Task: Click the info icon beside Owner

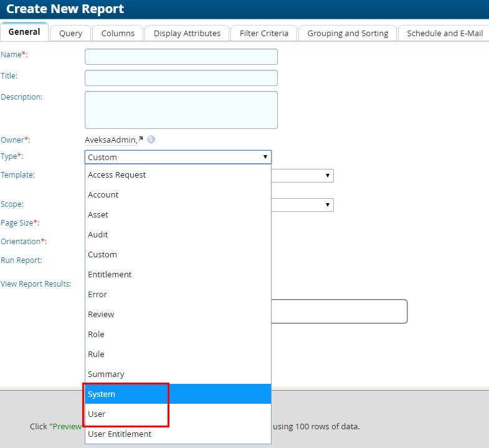Action: (x=151, y=140)
